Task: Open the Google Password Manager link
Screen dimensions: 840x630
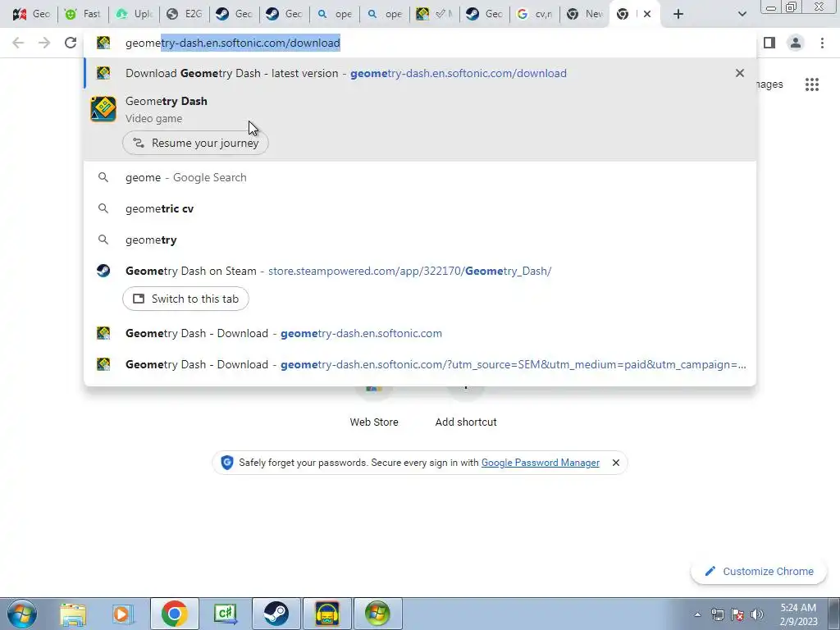Action: (x=540, y=463)
